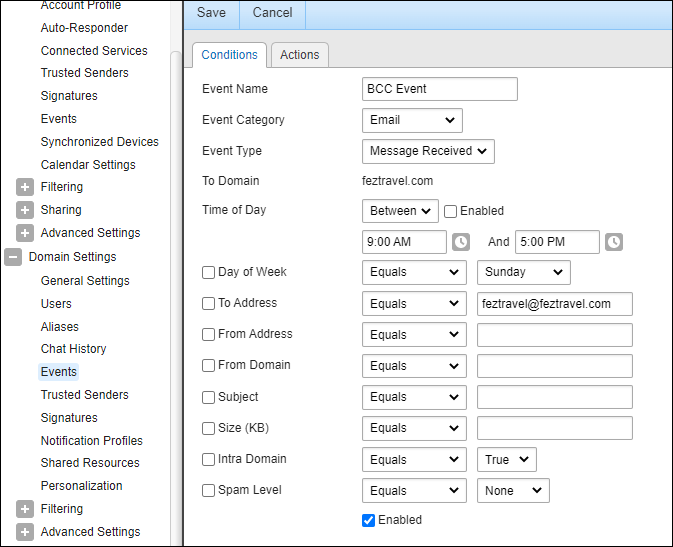Open clock picker for 5:00 PM end time
Screen dimensions: 673x547
click(x=614, y=242)
